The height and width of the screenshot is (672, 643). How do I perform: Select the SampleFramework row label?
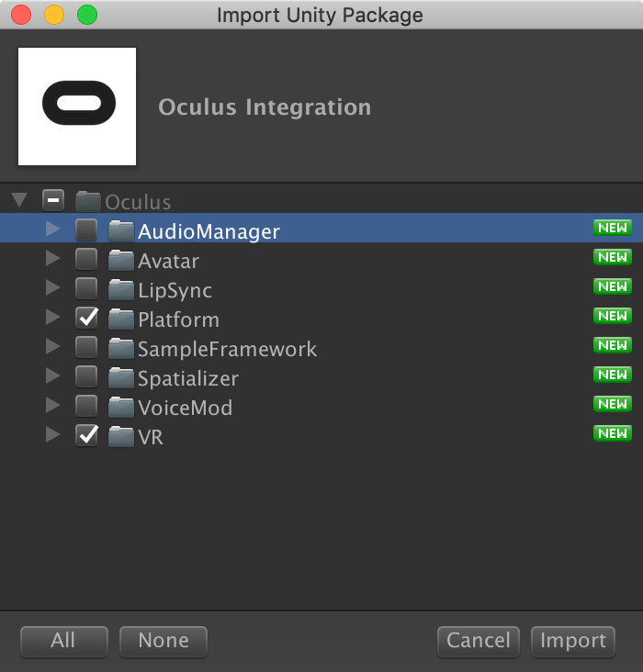pyautogui.click(x=227, y=349)
